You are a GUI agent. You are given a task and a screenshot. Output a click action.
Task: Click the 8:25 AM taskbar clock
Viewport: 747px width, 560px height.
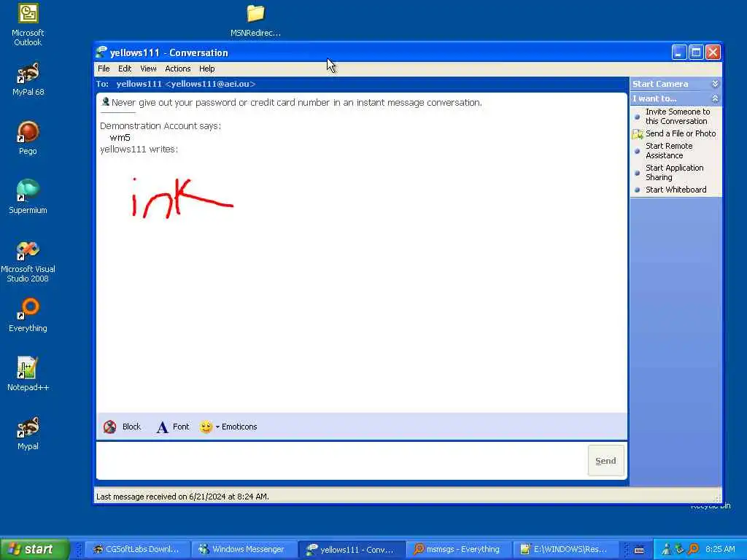[720, 549]
